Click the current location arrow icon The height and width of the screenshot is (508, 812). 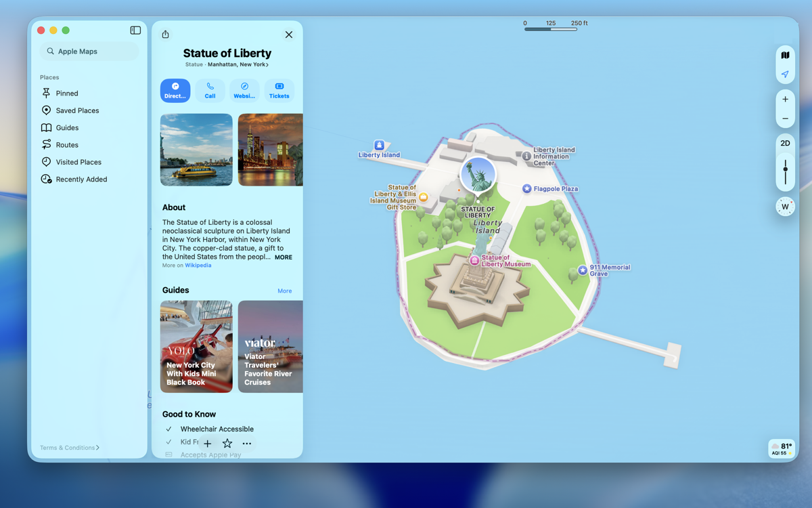pos(785,75)
